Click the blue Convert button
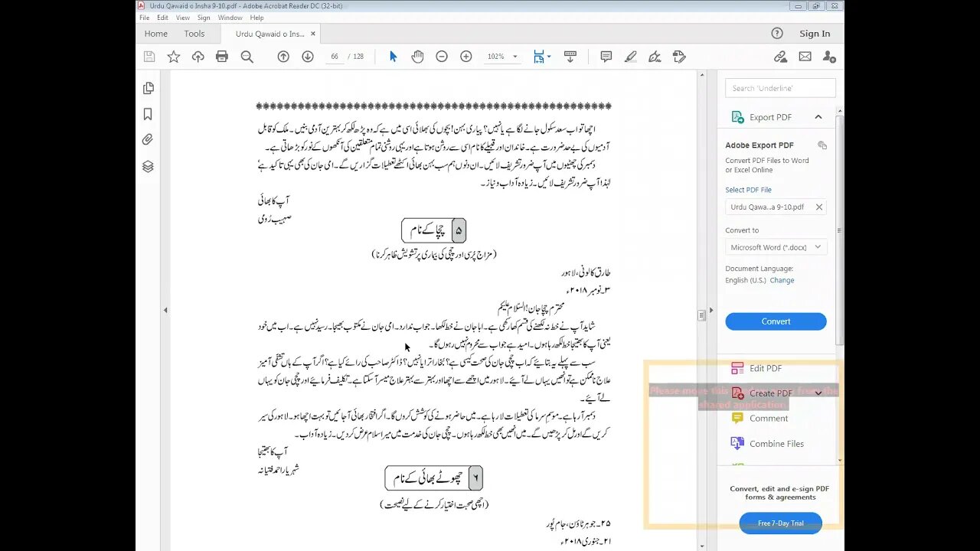 [776, 321]
